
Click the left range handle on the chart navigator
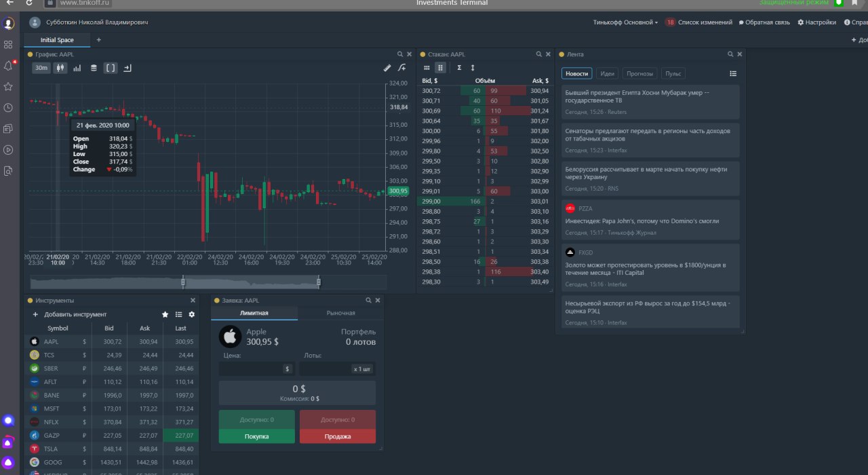click(x=182, y=282)
